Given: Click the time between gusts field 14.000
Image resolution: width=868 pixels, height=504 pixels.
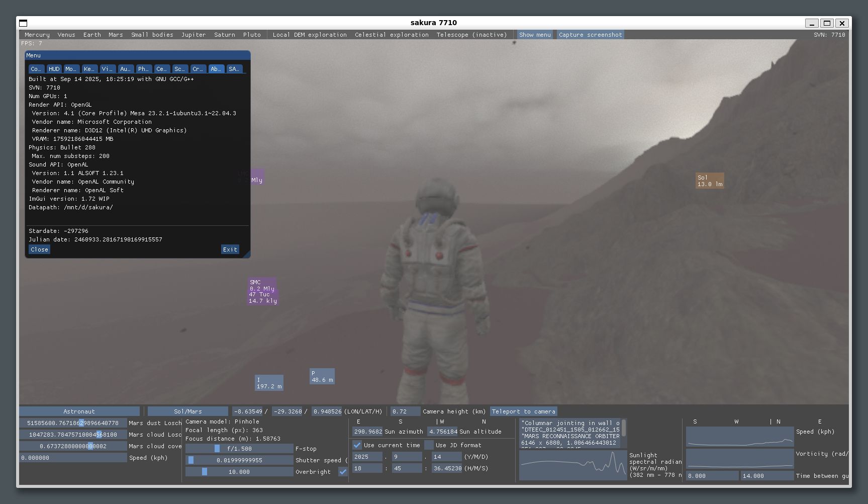Looking at the screenshot, I should 767,476.
